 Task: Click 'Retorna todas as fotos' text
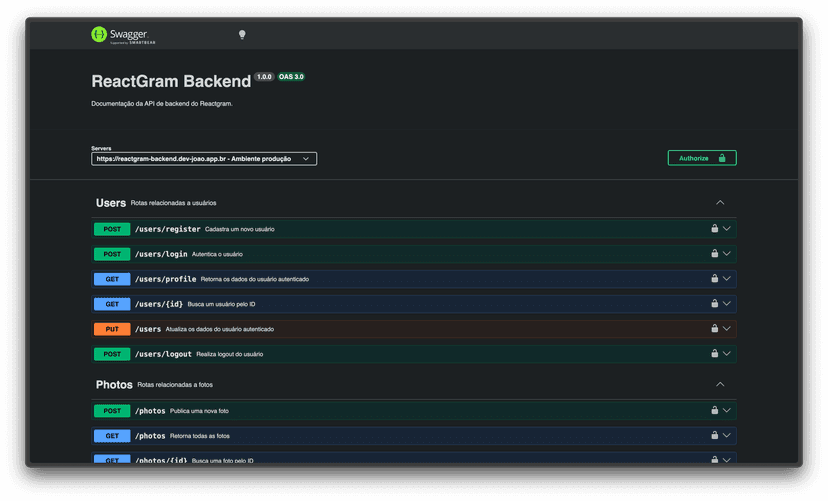[200, 436]
